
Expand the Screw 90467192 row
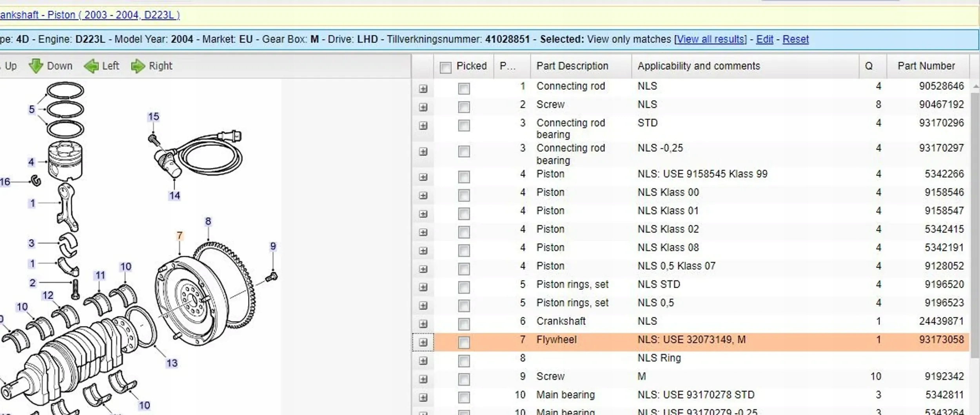423,107
